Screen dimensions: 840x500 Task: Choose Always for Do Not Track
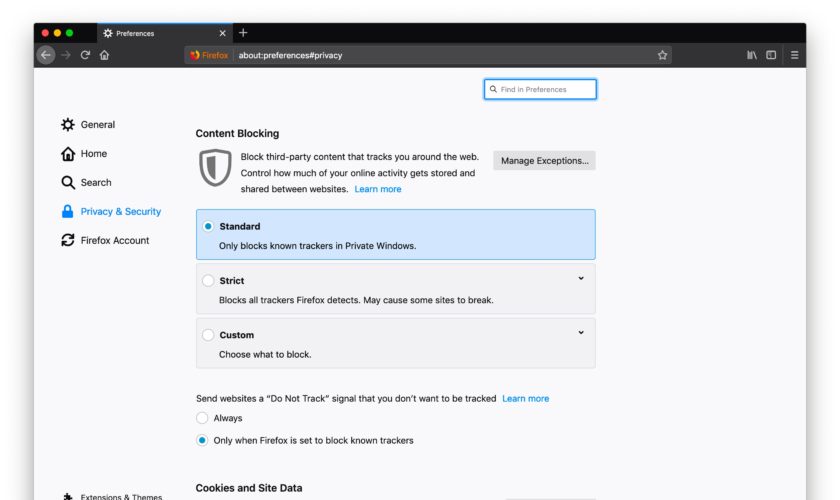click(202, 418)
